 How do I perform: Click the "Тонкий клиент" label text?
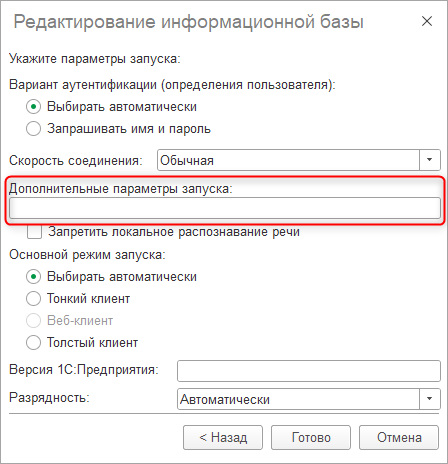point(88,299)
